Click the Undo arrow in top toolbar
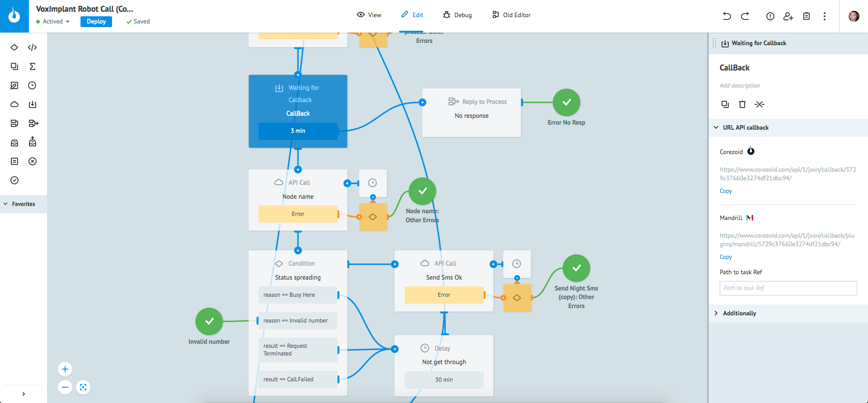868x403 pixels. pyautogui.click(x=727, y=16)
